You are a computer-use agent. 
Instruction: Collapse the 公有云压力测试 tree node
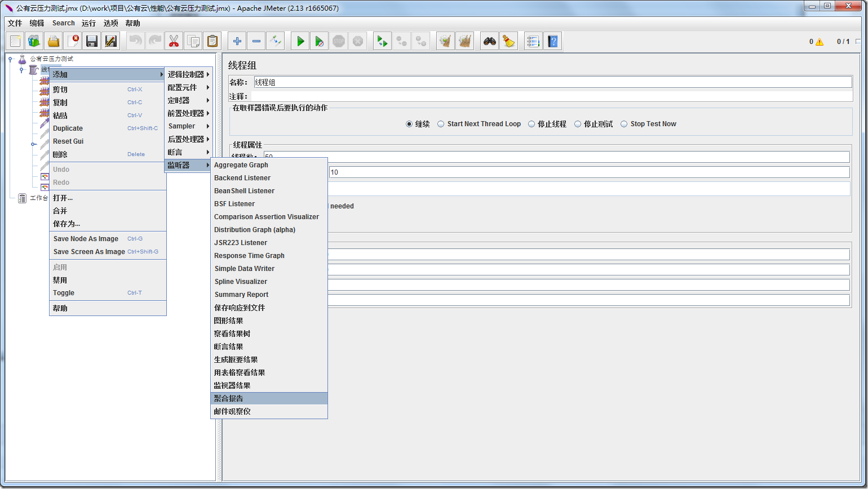[x=11, y=59]
